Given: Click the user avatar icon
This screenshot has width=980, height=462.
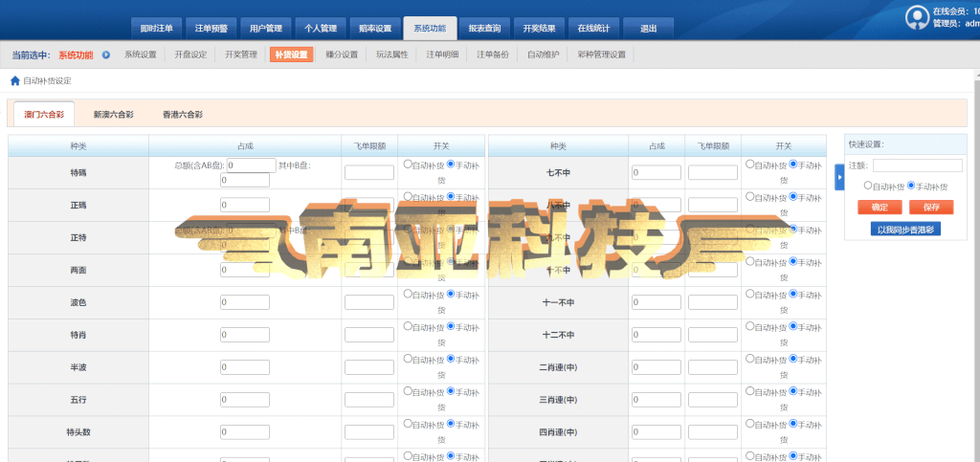Looking at the screenshot, I should tap(917, 17).
